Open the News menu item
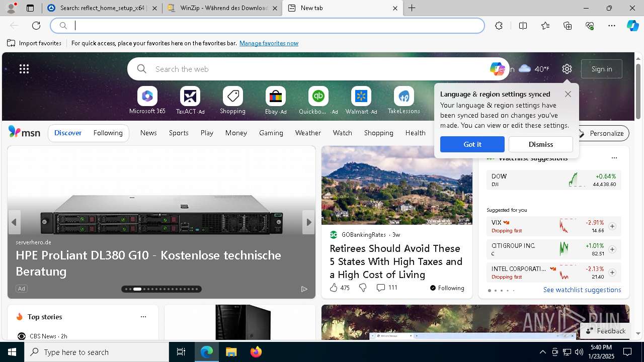 [148, 133]
